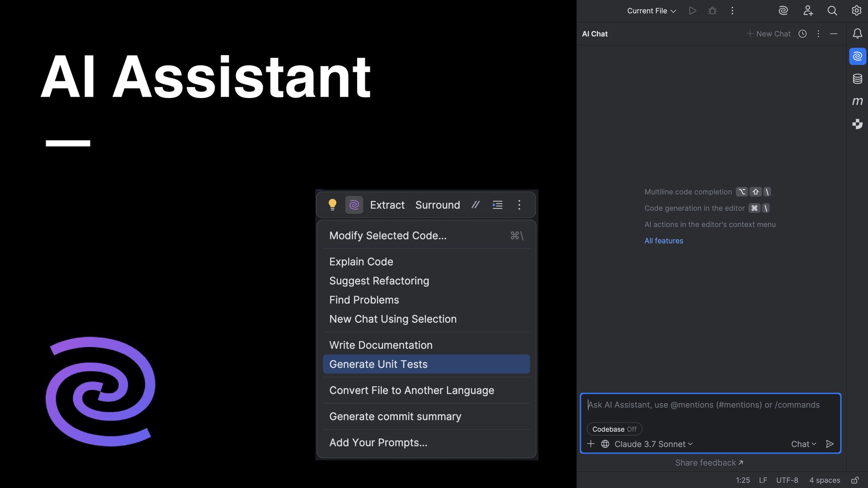Expand the Claude 3.7 Sonnet model dropdown

click(x=653, y=444)
